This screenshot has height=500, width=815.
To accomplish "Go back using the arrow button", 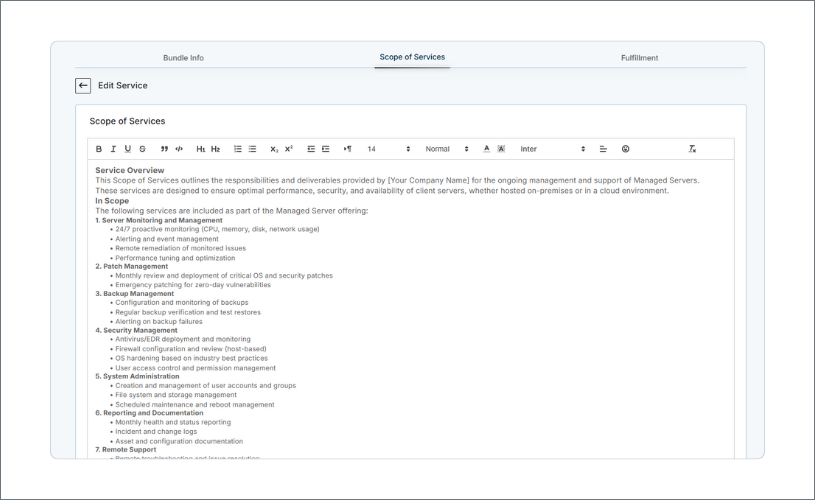I will point(83,86).
